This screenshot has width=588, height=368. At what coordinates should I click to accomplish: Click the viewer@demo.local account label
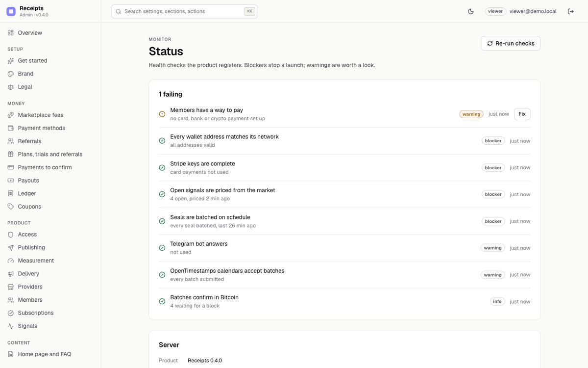533,11
